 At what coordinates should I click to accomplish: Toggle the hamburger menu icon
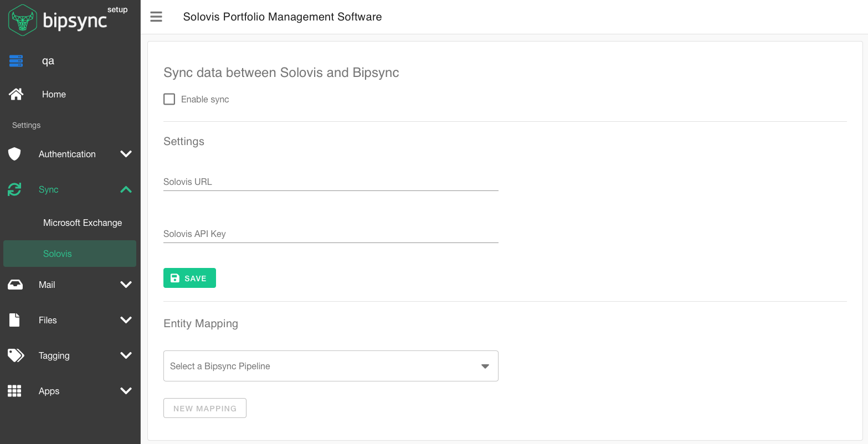click(x=156, y=17)
